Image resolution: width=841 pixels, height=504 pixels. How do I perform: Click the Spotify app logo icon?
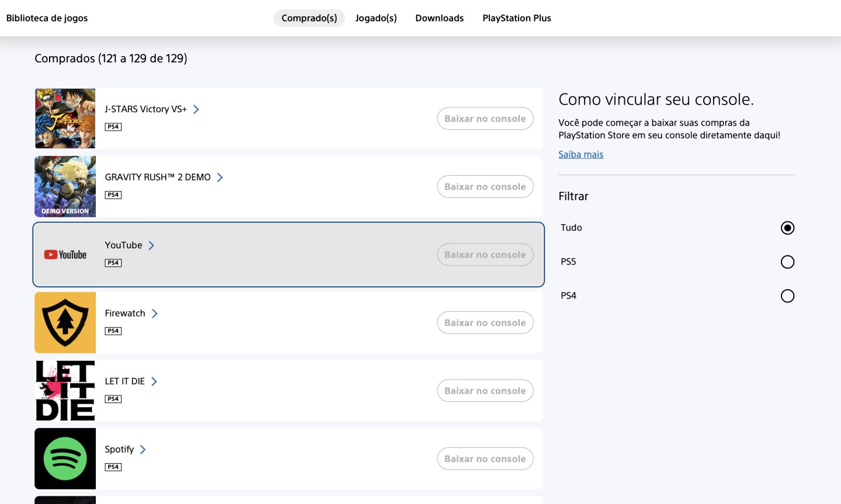pos(65,458)
